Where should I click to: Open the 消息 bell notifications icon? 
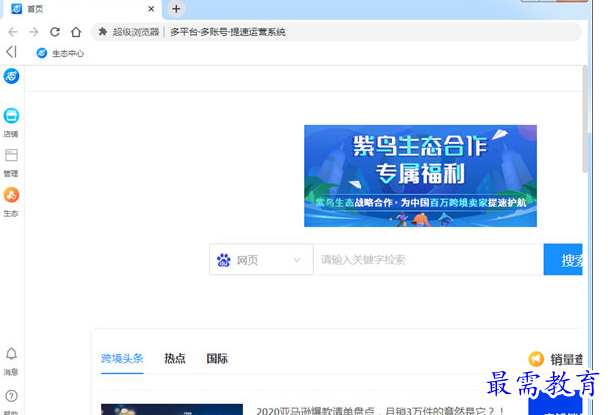11,354
